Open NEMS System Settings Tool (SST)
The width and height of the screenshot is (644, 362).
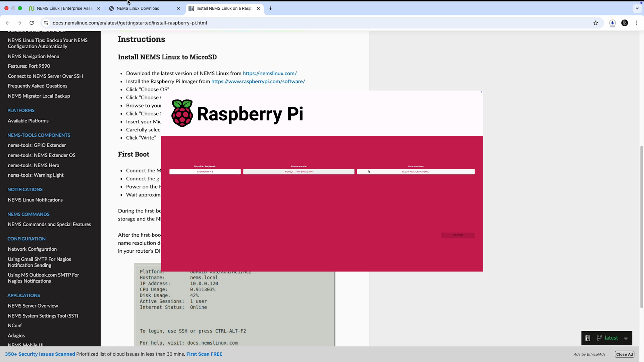click(43, 316)
